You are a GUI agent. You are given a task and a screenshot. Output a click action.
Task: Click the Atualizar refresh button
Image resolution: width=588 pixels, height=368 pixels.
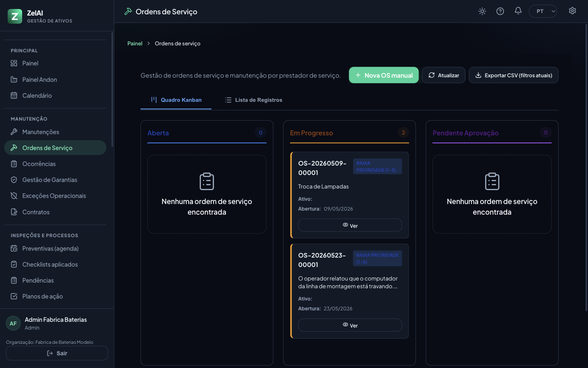point(444,75)
